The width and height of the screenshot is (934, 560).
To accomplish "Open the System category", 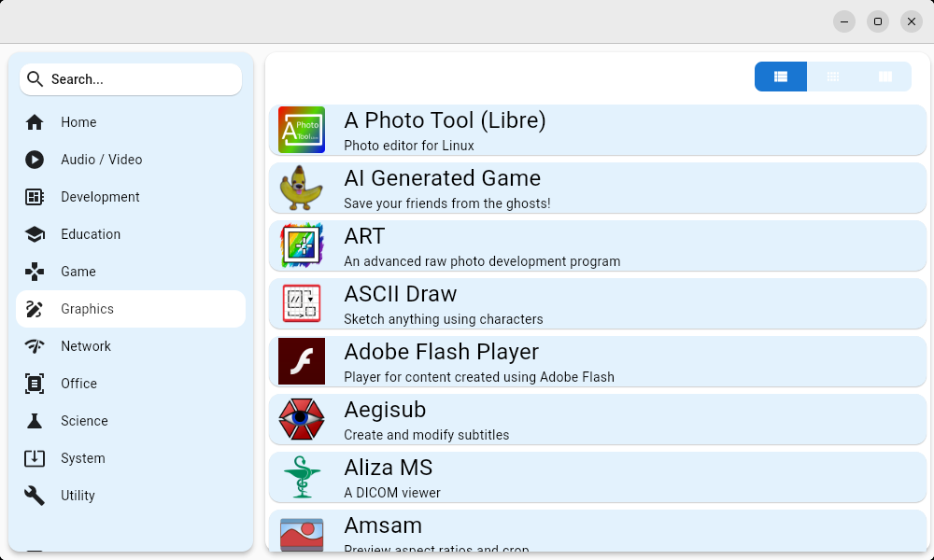I will [131, 458].
